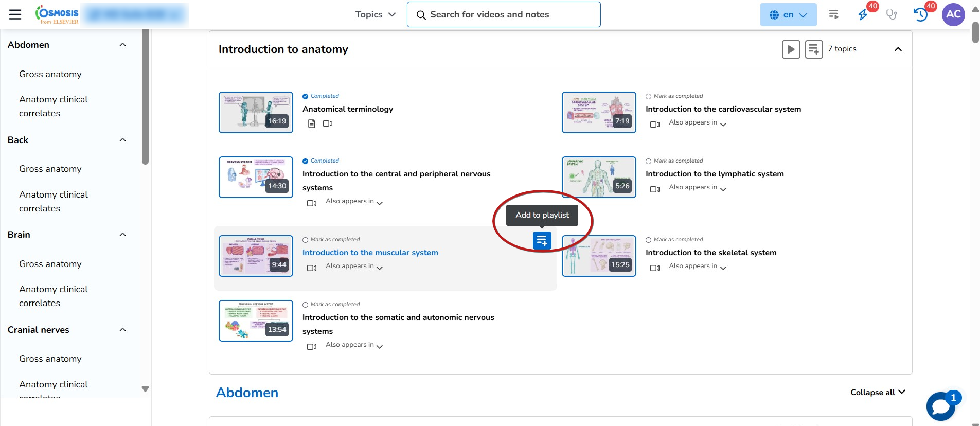
Task: Click the stethoscope icon in header
Action: click(891, 14)
